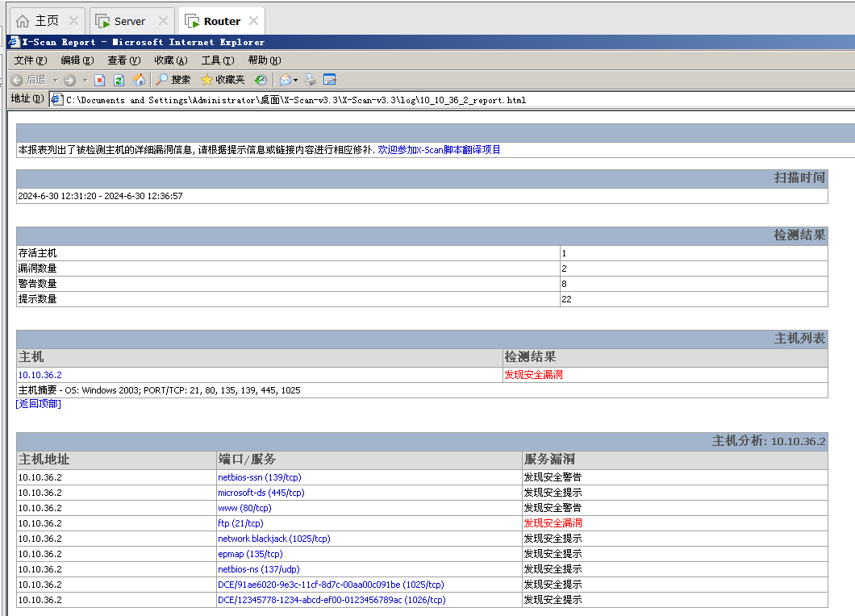Open the DCE/91ae6020 (1025/tcp) link
855x616 pixels.
(x=331, y=584)
